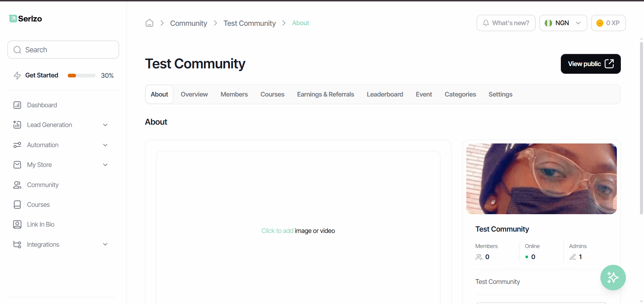The height and width of the screenshot is (304, 644).
Task: Open the Members tab
Action: (x=234, y=95)
